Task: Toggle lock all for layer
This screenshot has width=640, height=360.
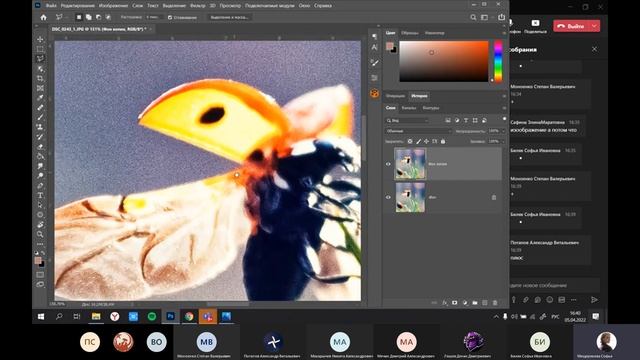Action: click(443, 141)
